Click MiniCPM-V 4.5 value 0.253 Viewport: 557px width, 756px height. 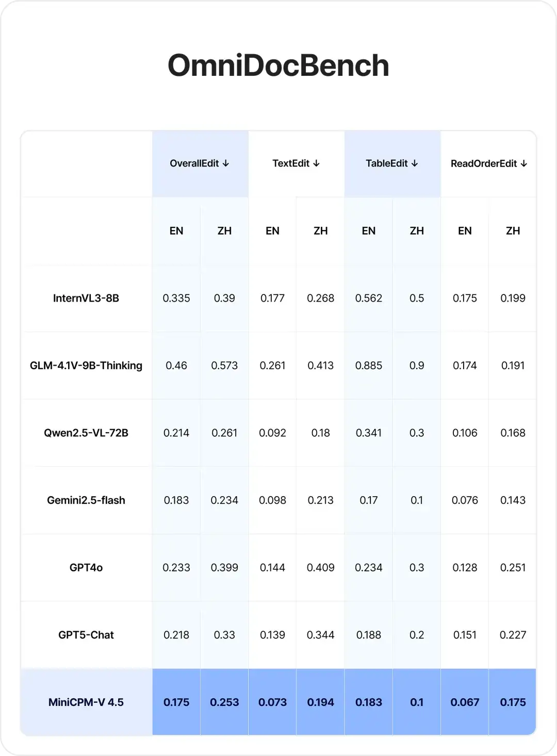(224, 702)
